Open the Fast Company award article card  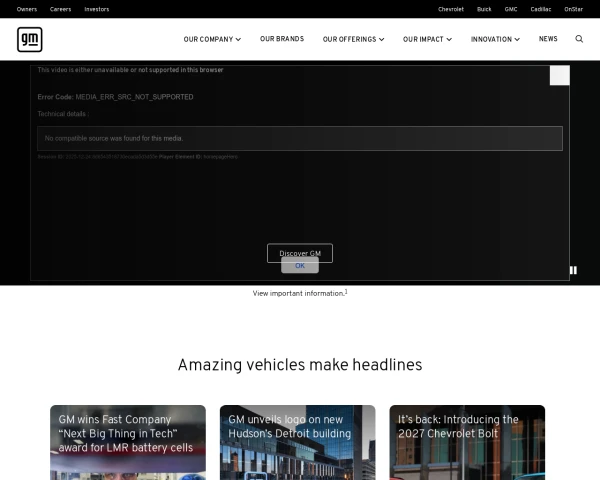[127, 440]
